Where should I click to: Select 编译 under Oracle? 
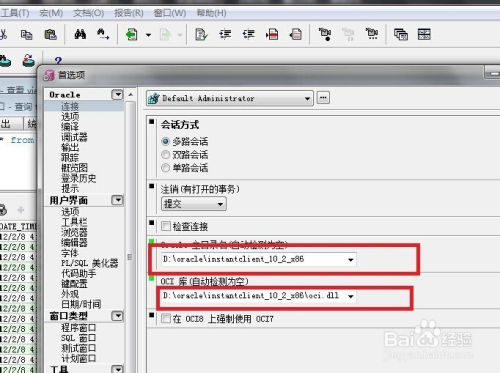[x=70, y=127]
